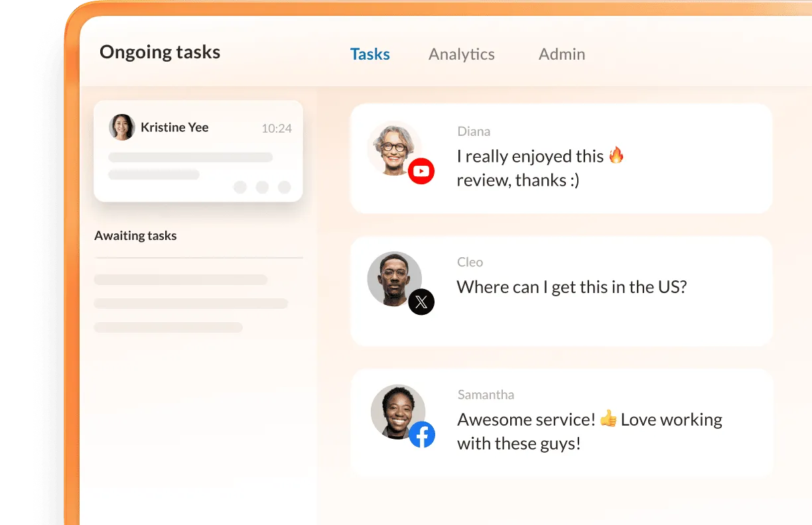Click the thumbs up emoji in Samantha's message
Viewport: 812px width, 525px height.
[x=608, y=418]
